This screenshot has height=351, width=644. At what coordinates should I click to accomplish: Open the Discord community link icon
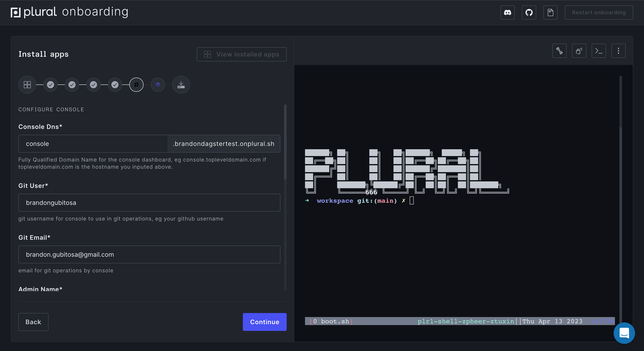click(507, 13)
